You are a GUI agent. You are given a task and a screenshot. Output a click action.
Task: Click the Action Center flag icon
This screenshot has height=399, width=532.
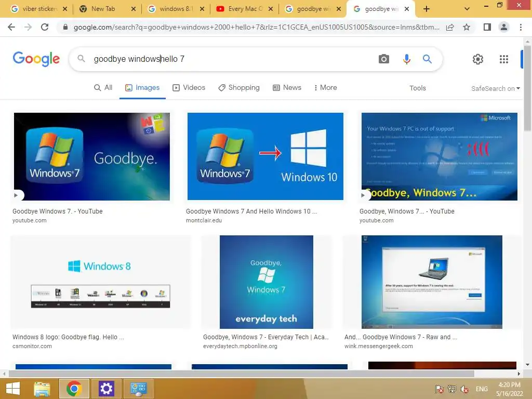coord(440,389)
